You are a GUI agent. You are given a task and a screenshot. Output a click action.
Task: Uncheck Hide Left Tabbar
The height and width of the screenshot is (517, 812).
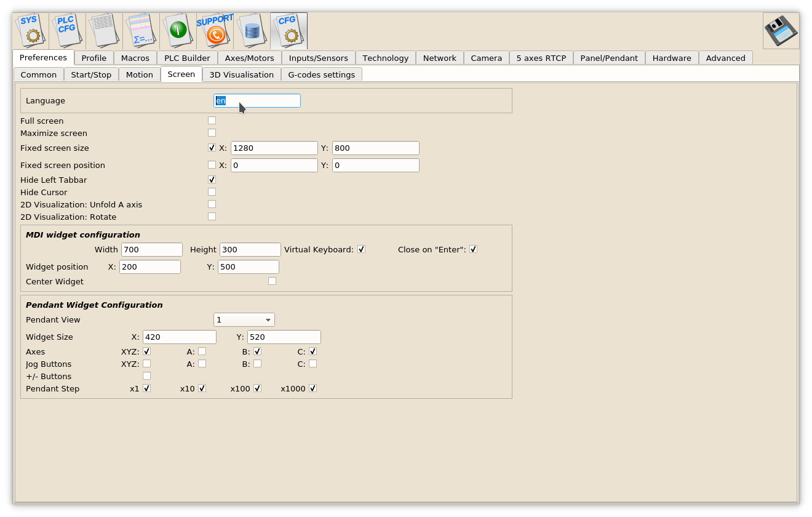click(212, 180)
